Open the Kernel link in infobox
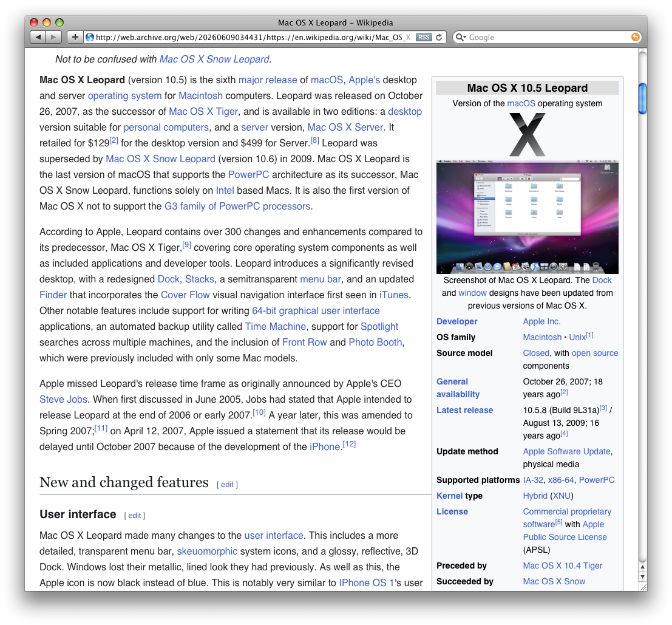The width and height of the screenshot is (672, 625). point(449,496)
